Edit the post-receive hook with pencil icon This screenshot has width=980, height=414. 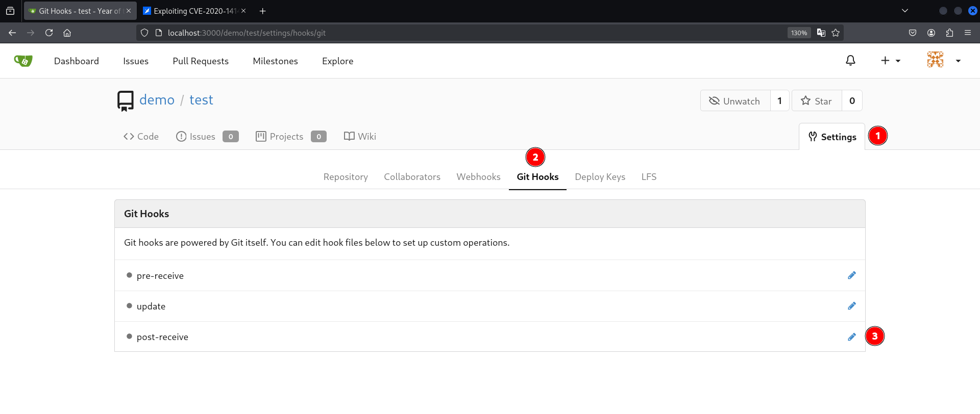coord(851,337)
